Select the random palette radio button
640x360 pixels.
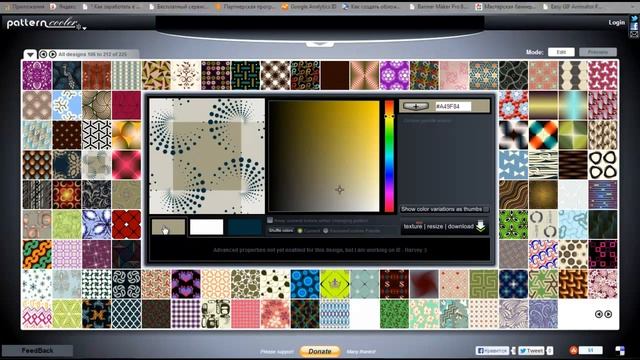tap(326, 231)
